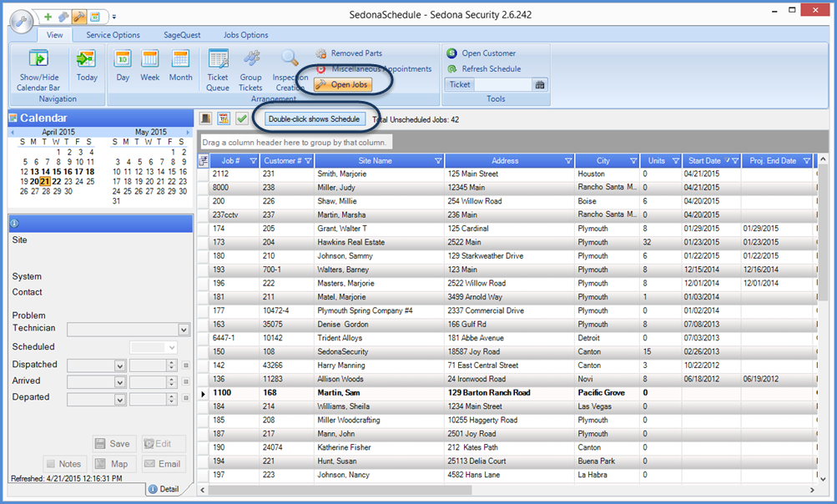The height and width of the screenshot is (504, 837).
Task: Expand the Technician dropdown
Action: click(x=184, y=330)
